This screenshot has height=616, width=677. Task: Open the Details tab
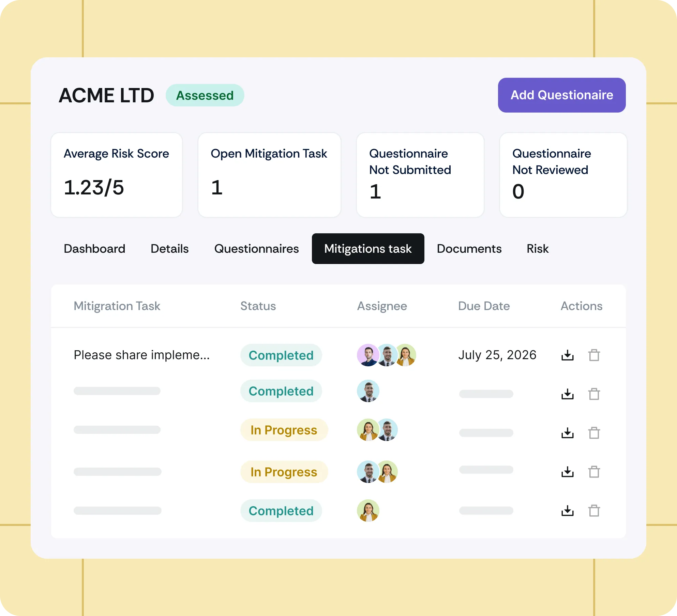pyautogui.click(x=169, y=249)
